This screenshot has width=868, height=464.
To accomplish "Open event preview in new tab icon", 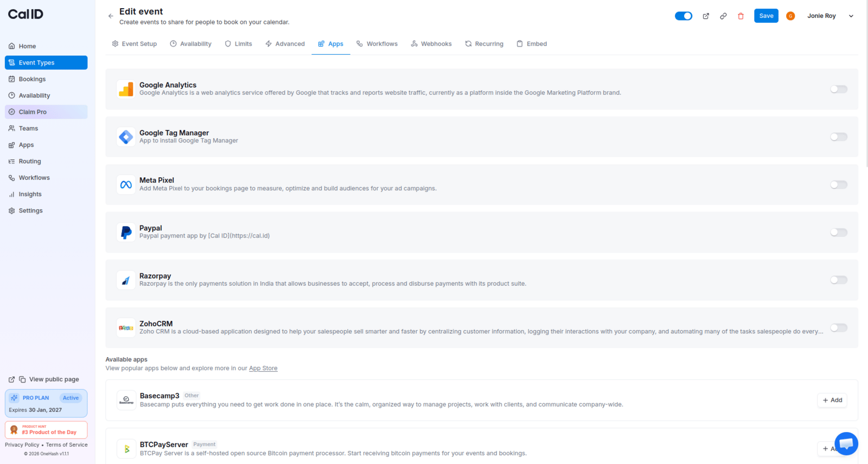I will click(706, 16).
